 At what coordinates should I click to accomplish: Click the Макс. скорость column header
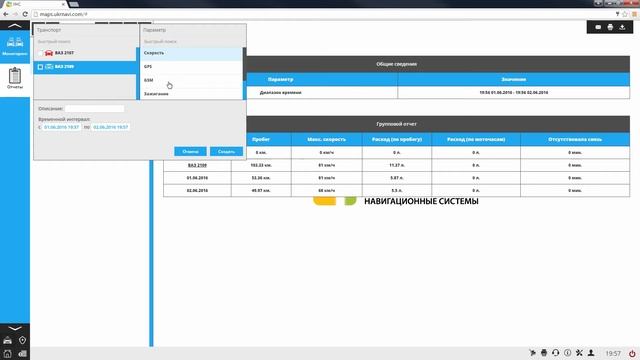point(327,139)
